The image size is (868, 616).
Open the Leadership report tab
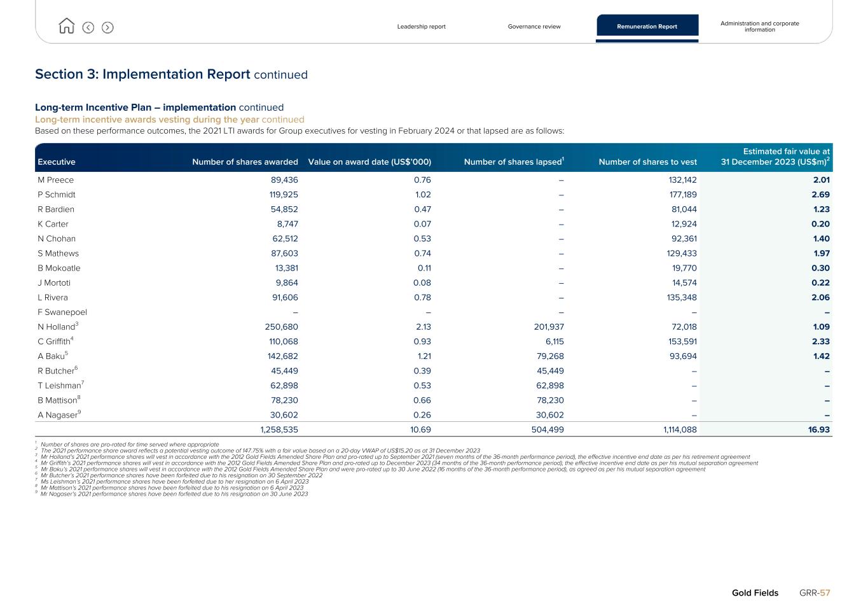coord(421,27)
